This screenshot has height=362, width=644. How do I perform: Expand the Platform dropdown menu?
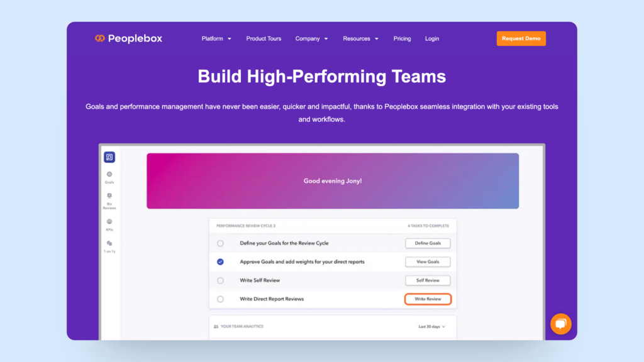click(216, 38)
